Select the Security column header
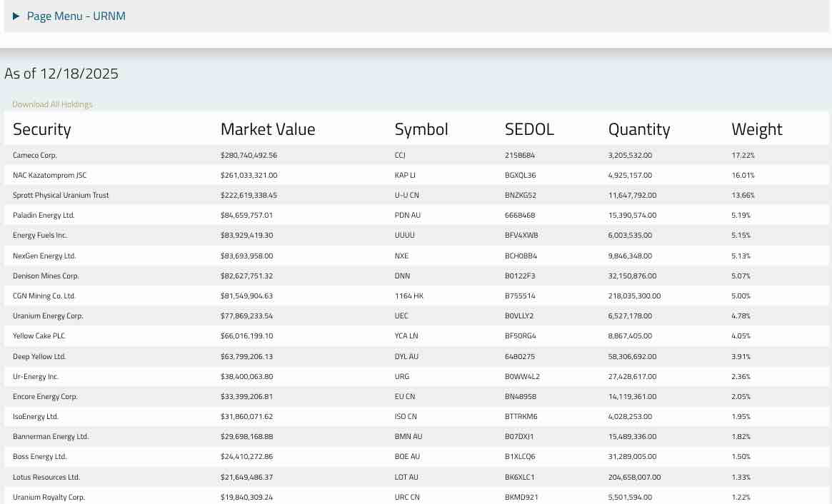 coord(42,129)
